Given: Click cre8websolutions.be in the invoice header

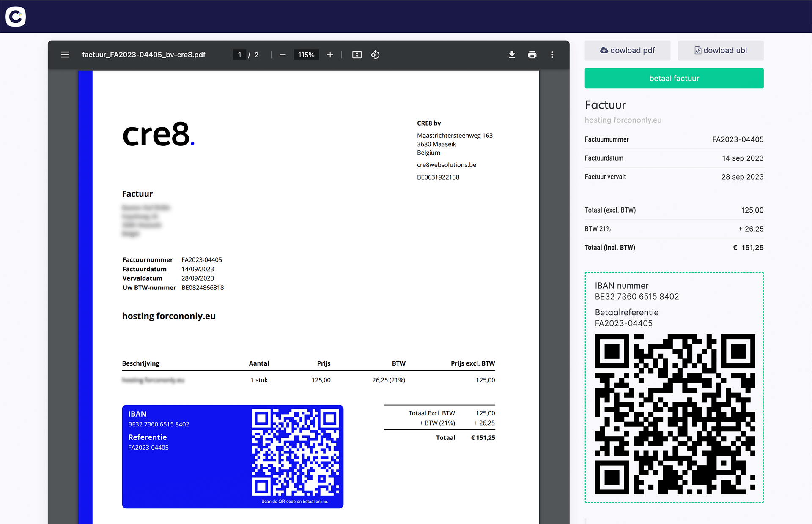Looking at the screenshot, I should [447, 165].
